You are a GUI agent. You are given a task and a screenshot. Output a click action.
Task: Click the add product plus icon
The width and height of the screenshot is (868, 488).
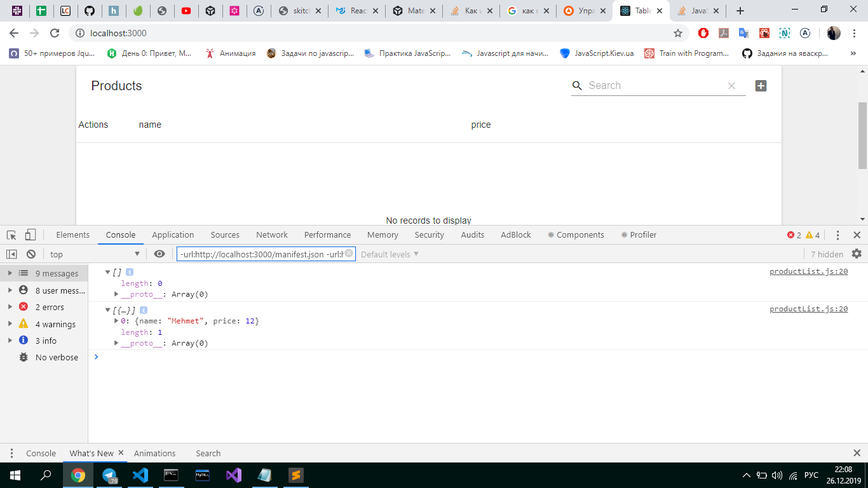coord(761,86)
